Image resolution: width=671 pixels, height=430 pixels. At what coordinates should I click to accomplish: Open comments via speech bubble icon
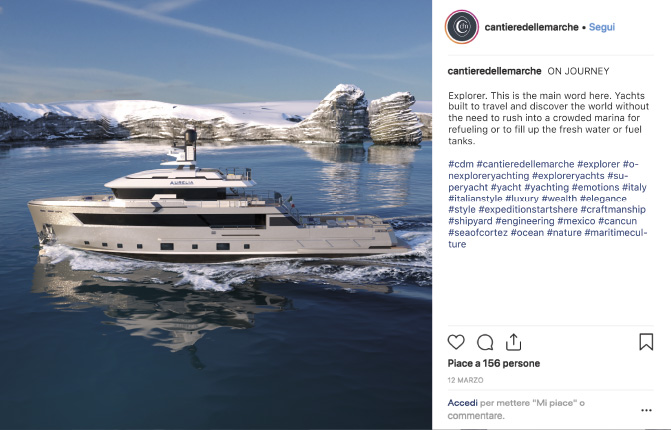(x=485, y=342)
